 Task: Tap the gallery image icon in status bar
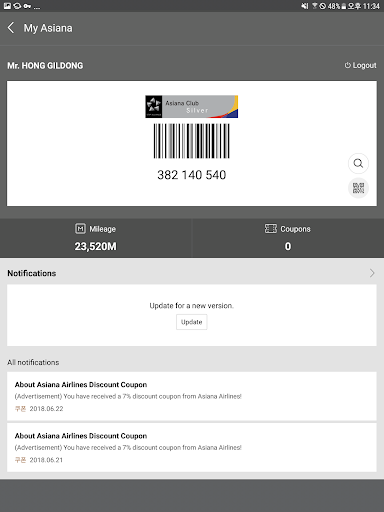7,6
